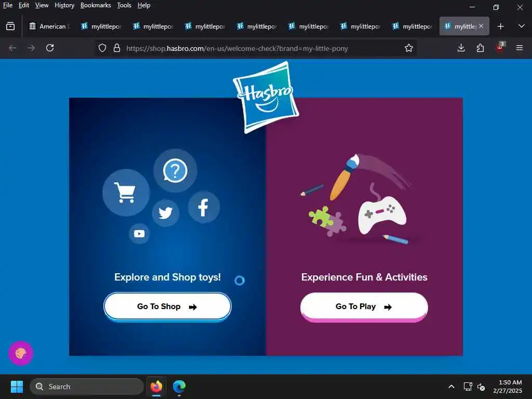
Task: Switch to the first mylittlepony tab
Action: (101, 26)
